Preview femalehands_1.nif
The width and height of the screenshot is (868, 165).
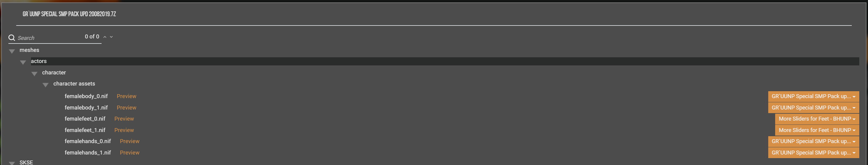coord(130,153)
